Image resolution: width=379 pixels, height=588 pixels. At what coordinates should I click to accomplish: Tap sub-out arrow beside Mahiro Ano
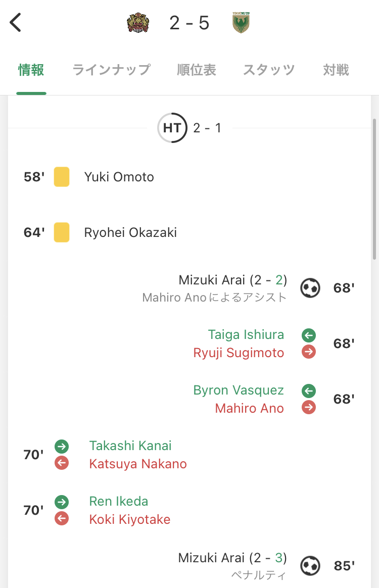click(x=309, y=408)
